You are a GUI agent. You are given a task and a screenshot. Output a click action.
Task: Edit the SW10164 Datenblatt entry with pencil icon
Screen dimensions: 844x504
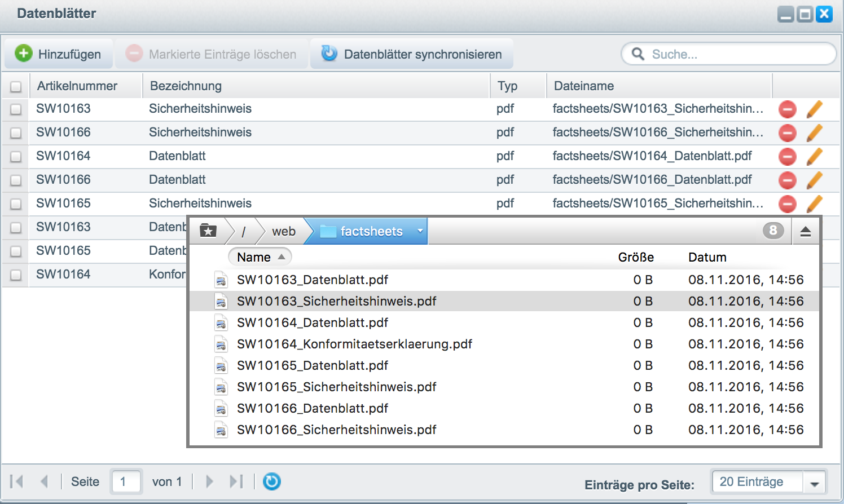tap(814, 156)
